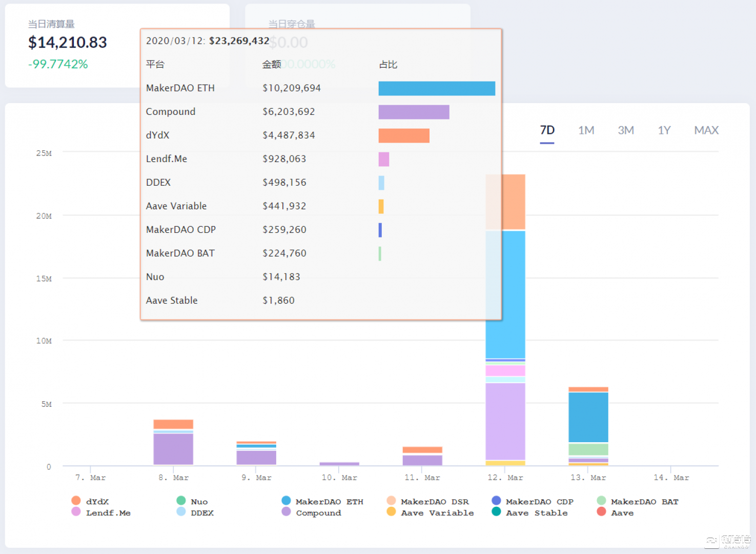Select the 7D time range tab
The width and height of the screenshot is (756, 554).
tap(547, 130)
